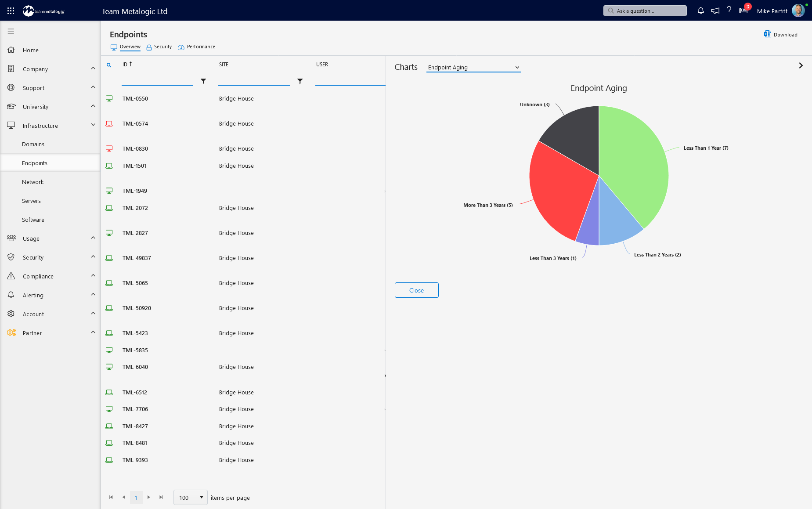
Task: Collapse the sidebar with hamburger icon
Action: coord(11,31)
